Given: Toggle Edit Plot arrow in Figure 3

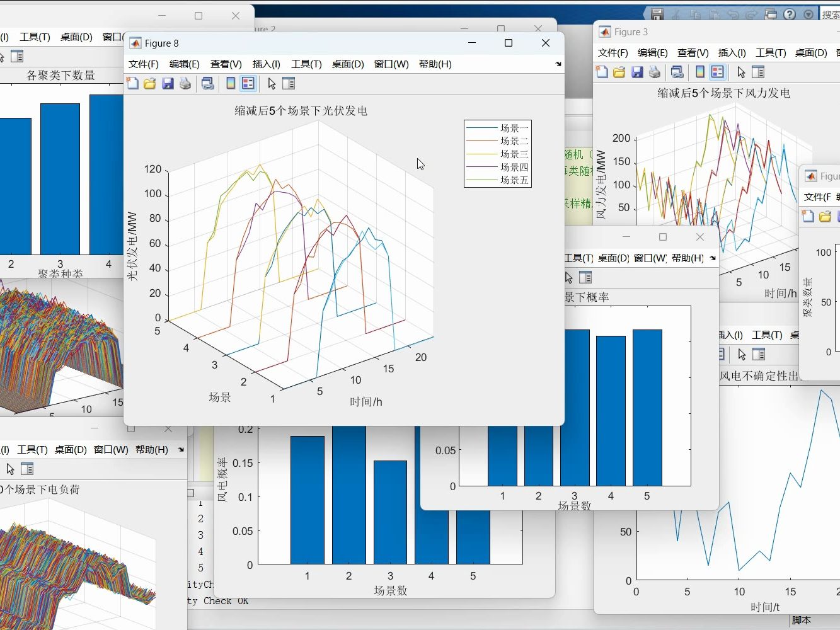Looking at the screenshot, I should (x=741, y=72).
